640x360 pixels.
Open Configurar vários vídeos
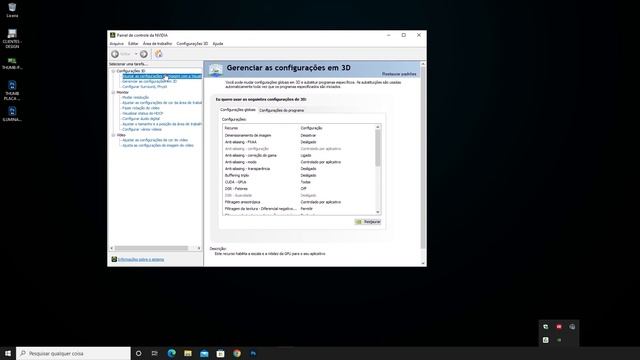[142, 129]
